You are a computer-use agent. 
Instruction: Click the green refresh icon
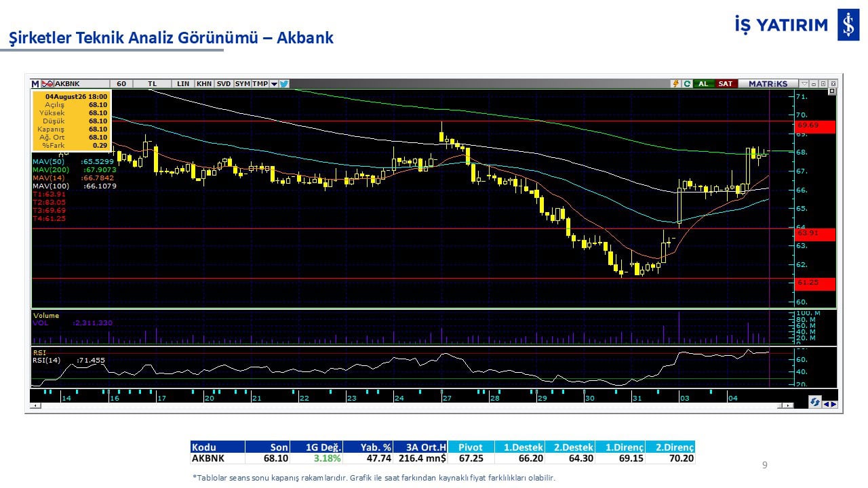click(687, 83)
